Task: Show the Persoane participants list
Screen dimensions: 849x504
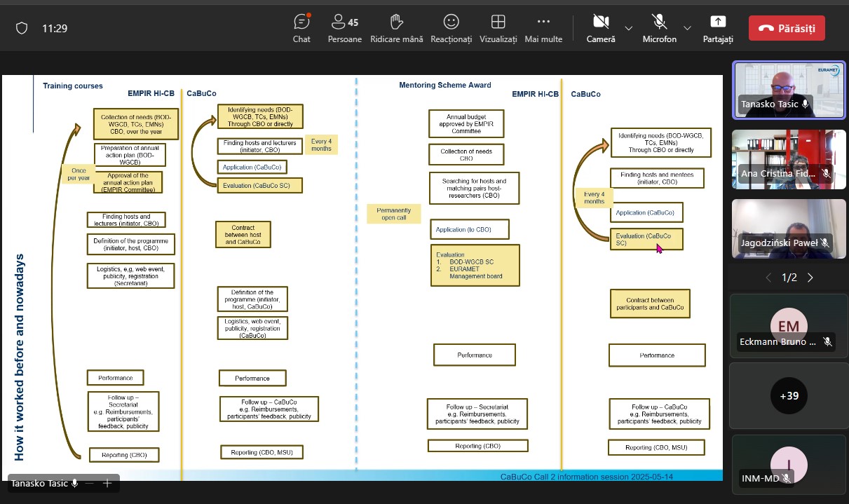Action: click(x=344, y=28)
